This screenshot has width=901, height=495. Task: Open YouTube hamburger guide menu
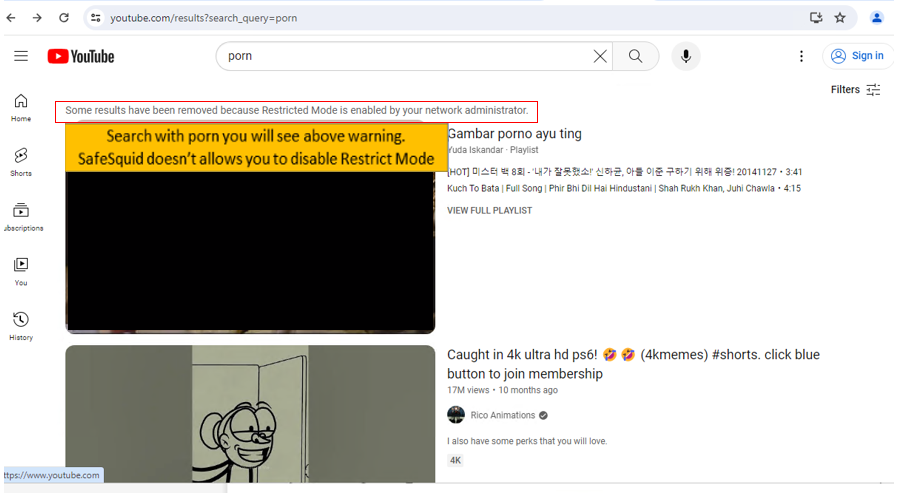21,56
